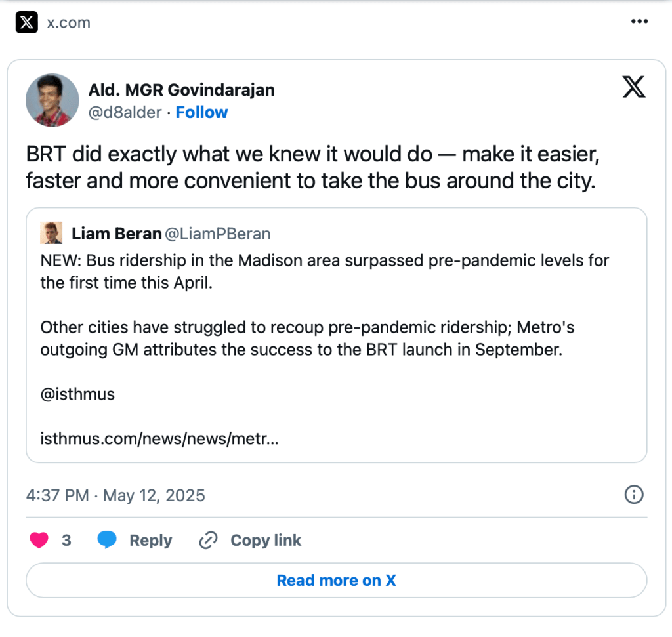Open Liam Beran's name in quoted tweet

pos(116,234)
